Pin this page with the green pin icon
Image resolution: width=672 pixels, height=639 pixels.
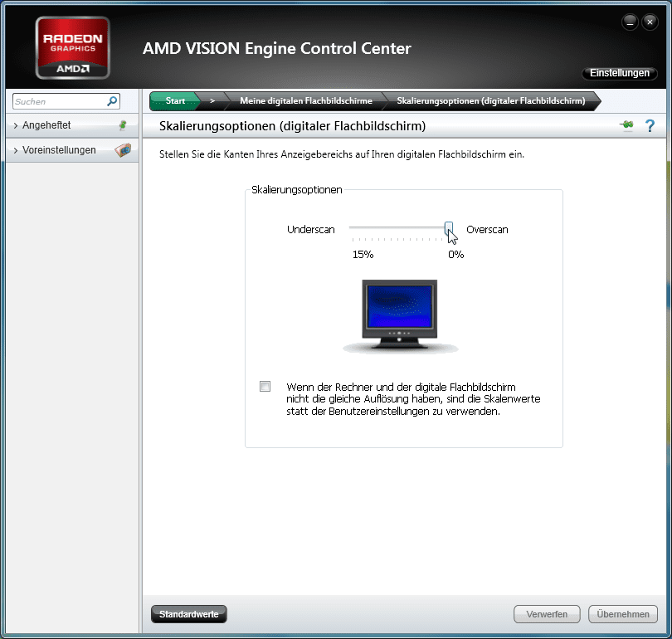click(x=626, y=125)
